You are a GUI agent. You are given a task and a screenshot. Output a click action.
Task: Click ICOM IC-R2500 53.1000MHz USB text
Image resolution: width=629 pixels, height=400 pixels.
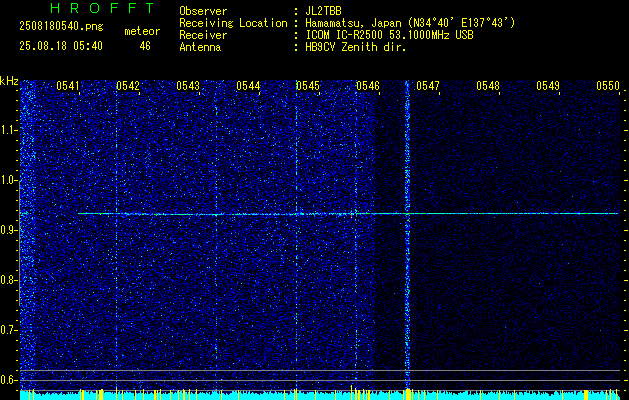[x=390, y=35]
